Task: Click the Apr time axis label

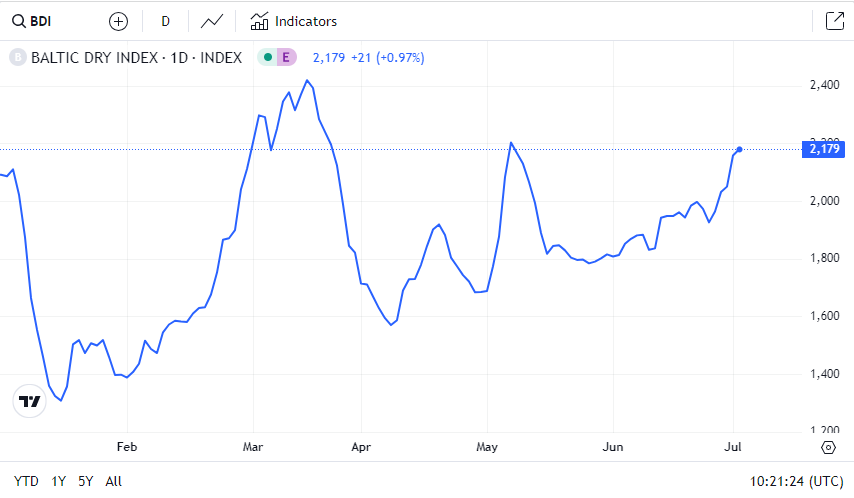Action: 361,447
